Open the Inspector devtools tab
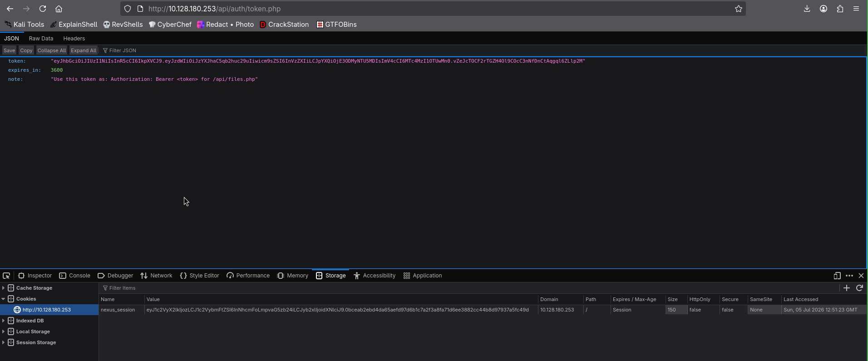The height and width of the screenshot is (361, 868). 35,276
